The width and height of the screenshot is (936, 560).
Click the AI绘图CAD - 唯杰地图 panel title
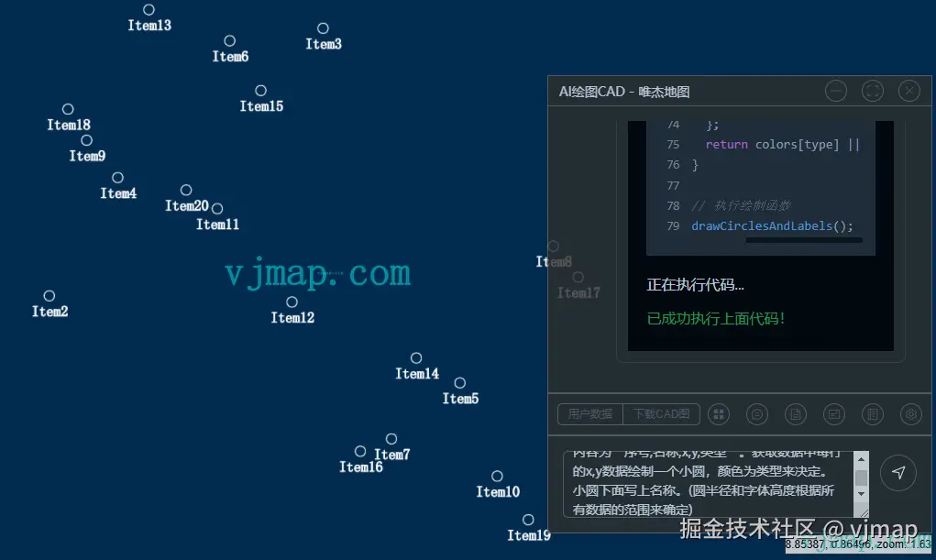click(x=623, y=92)
